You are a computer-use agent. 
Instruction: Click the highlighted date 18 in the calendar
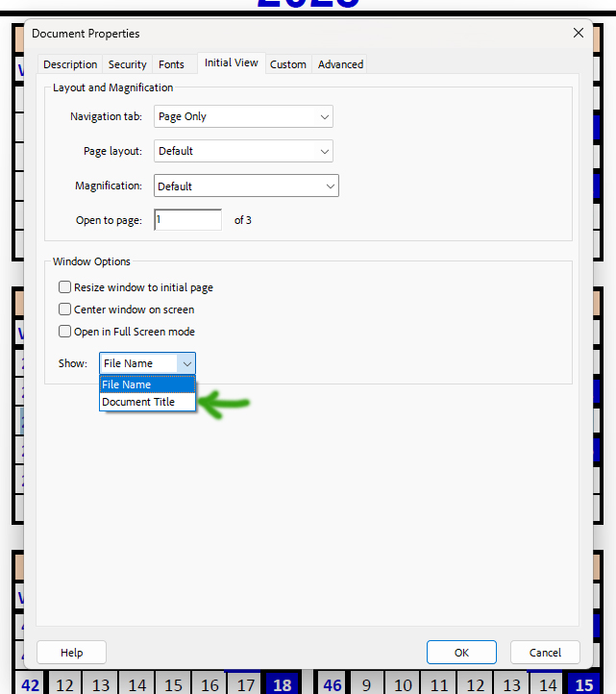283,684
